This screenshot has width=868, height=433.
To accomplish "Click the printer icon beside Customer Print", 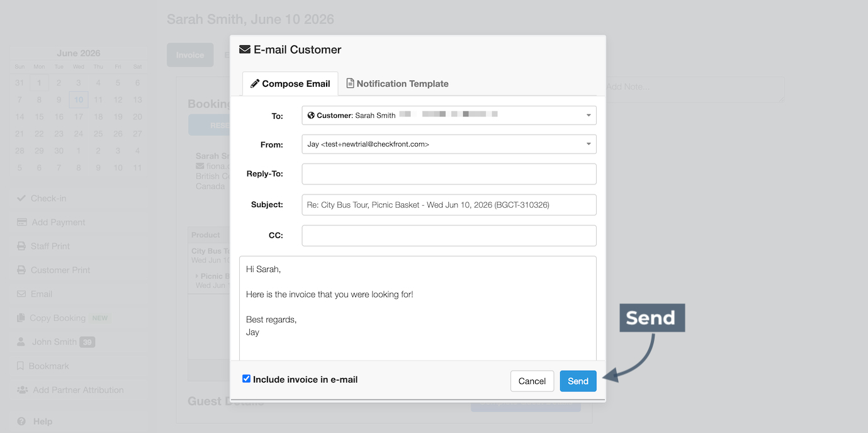I will point(21,270).
